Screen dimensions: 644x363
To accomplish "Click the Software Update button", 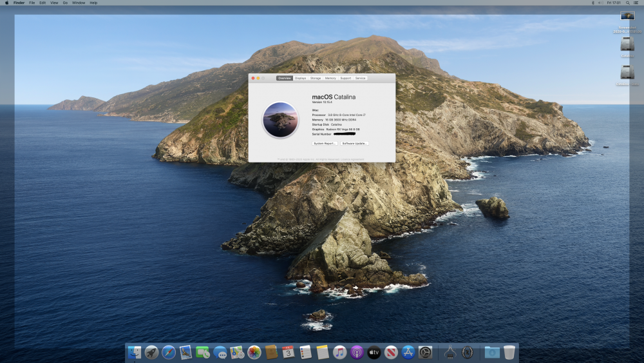I will pos(354,144).
